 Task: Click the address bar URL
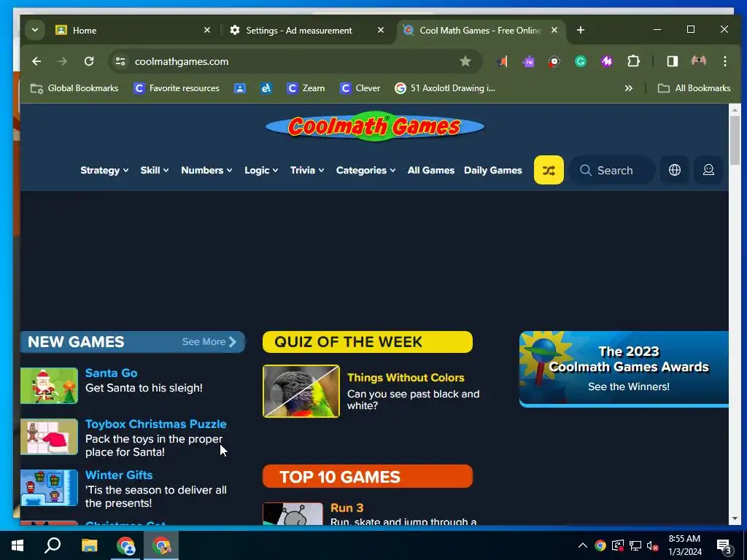click(x=182, y=61)
